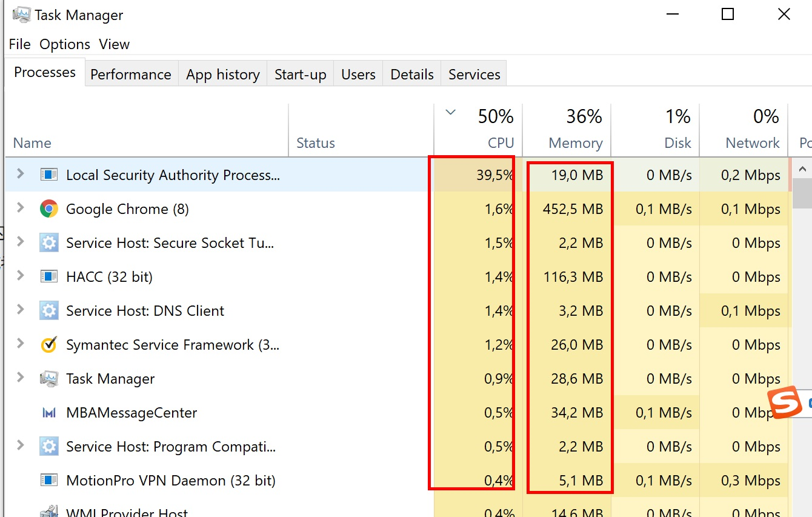
Task: Expand the Google Chrome (8) process group
Action: point(21,208)
